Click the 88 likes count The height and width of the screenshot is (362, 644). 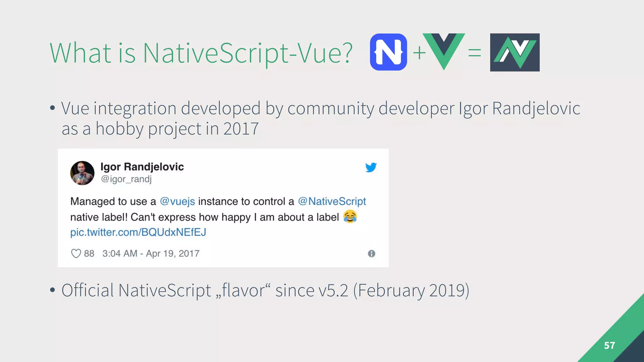point(89,254)
